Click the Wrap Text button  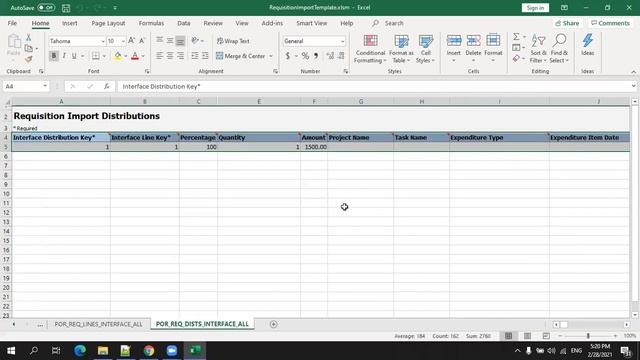[x=233, y=41]
